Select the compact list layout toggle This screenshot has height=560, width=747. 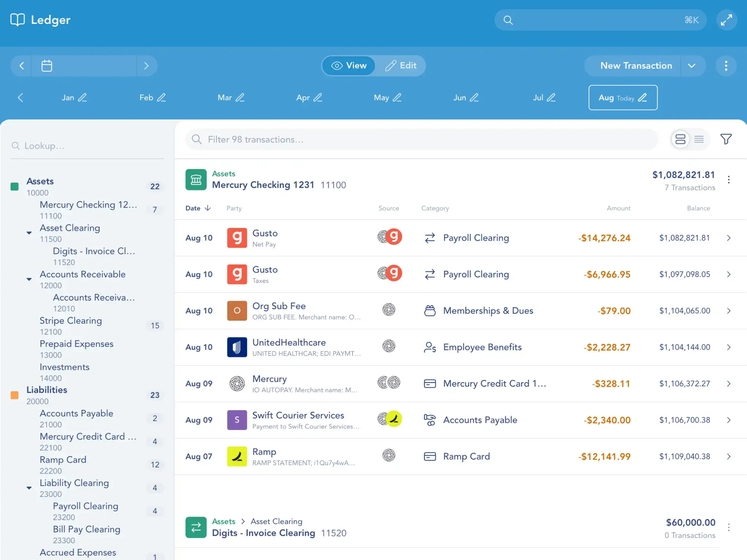tap(699, 139)
